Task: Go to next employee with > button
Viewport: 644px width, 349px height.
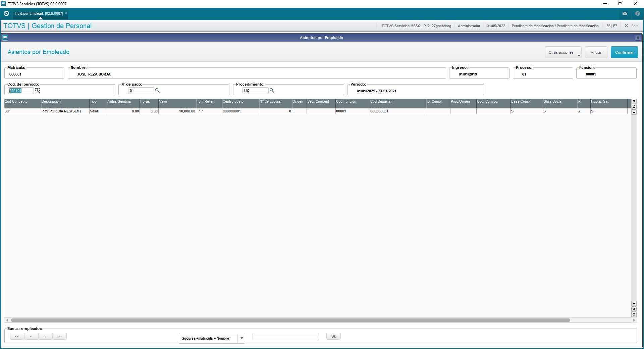Action: coord(45,336)
